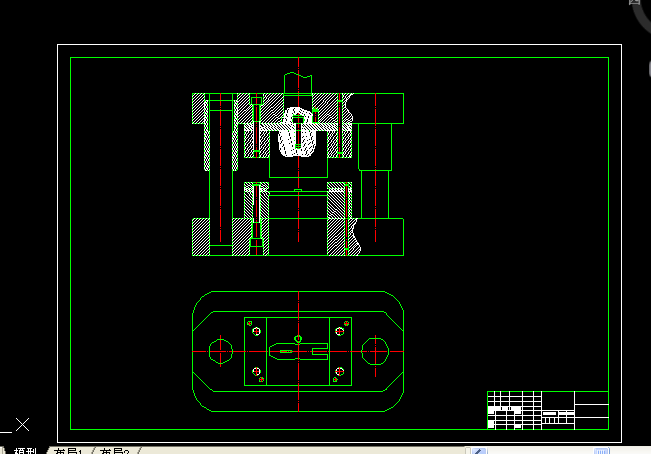Switch to the 模型 model tab
The width and height of the screenshot is (651, 454).
click(25, 451)
